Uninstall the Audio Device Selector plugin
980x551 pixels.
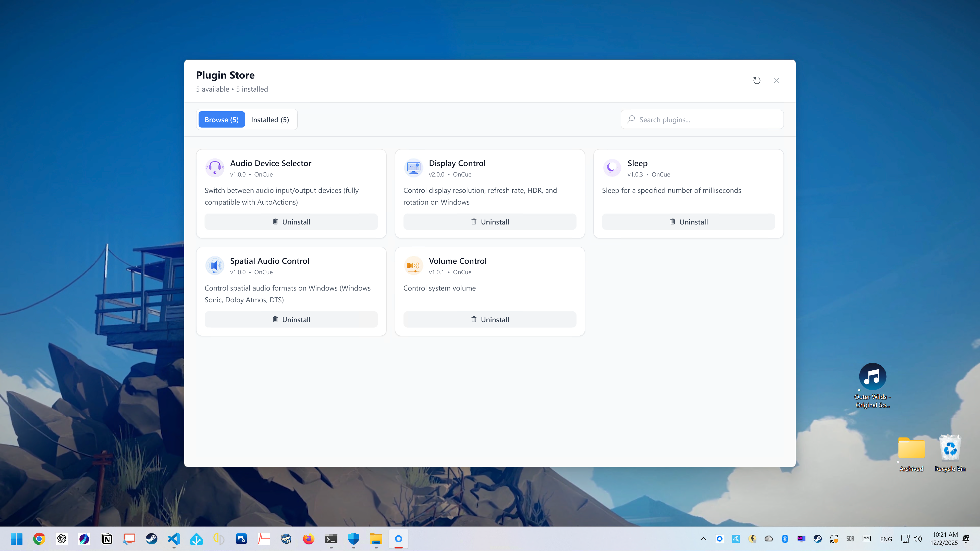click(x=291, y=222)
